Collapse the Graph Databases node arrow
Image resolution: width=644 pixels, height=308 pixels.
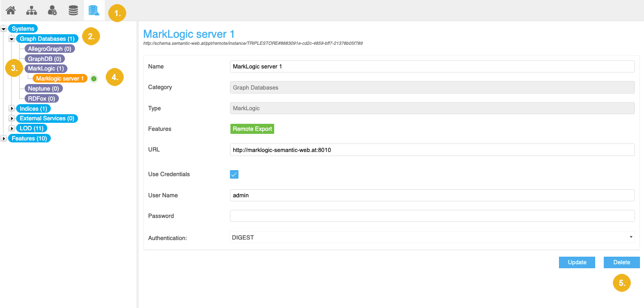(x=12, y=39)
